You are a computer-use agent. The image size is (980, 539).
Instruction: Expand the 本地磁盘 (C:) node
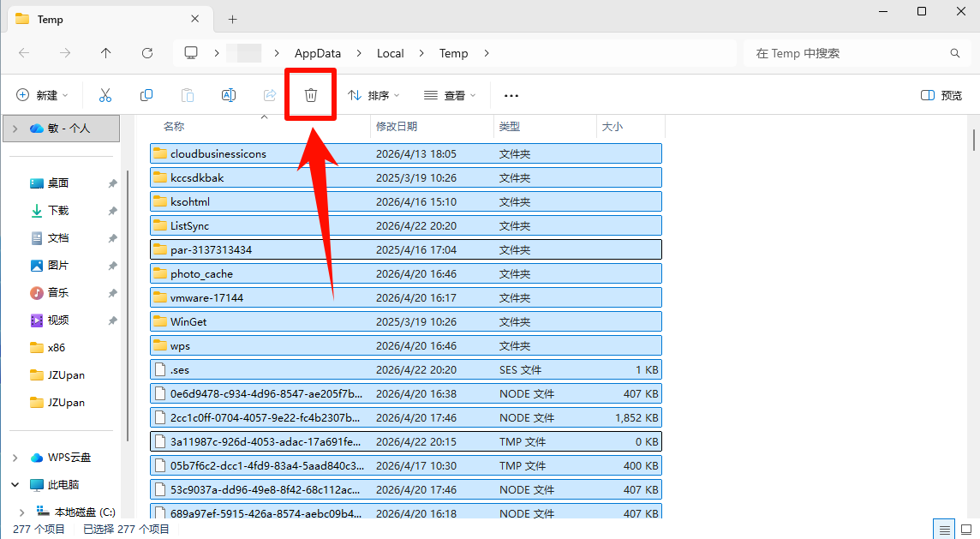click(x=22, y=512)
